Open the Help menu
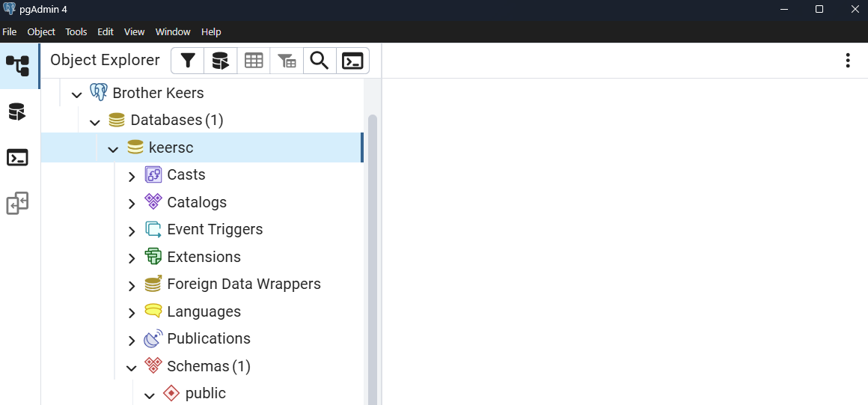868x405 pixels. pos(211,32)
